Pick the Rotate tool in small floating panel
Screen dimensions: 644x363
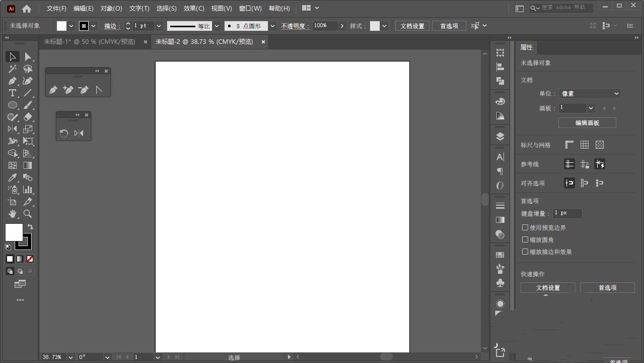64,133
